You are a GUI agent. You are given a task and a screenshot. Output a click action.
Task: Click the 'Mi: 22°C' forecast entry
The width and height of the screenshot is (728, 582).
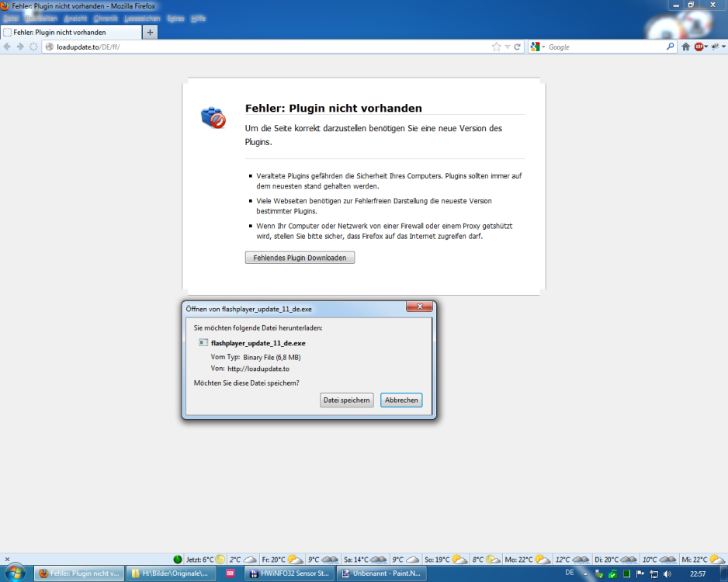click(703, 559)
